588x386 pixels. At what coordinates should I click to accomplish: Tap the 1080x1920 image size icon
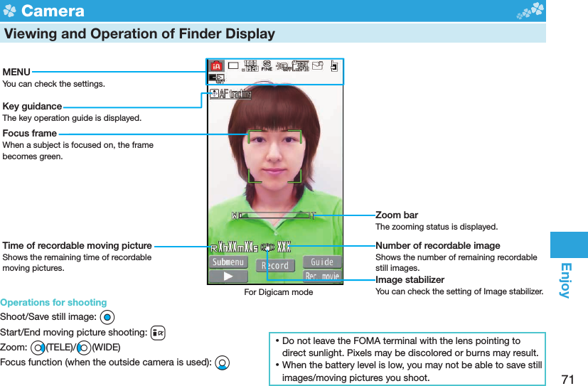[250, 66]
